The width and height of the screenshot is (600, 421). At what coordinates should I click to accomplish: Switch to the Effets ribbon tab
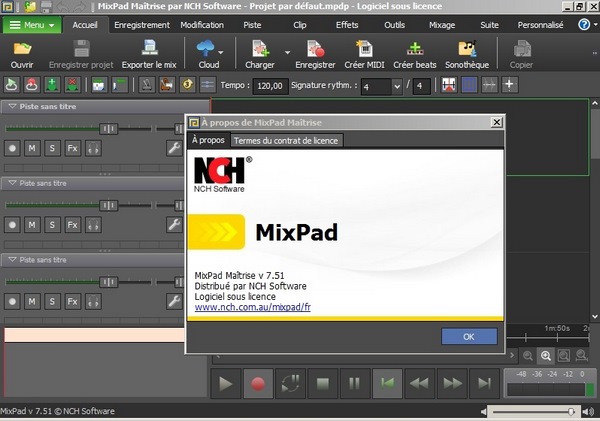347,25
